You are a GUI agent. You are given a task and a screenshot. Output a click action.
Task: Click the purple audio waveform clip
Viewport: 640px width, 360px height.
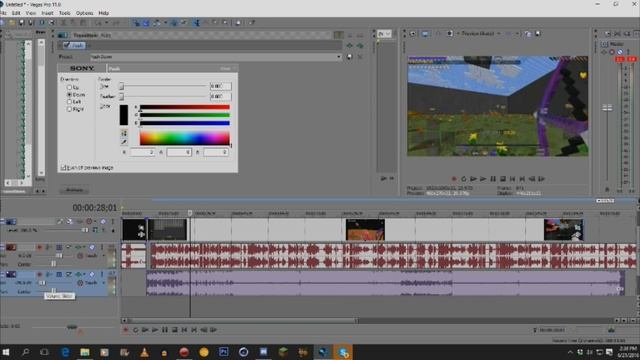coord(385,282)
